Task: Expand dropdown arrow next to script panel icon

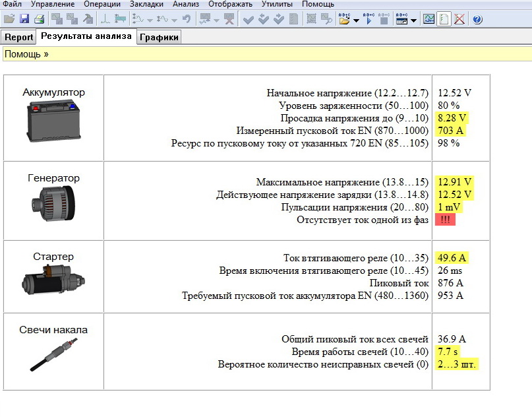Action: coord(413,20)
